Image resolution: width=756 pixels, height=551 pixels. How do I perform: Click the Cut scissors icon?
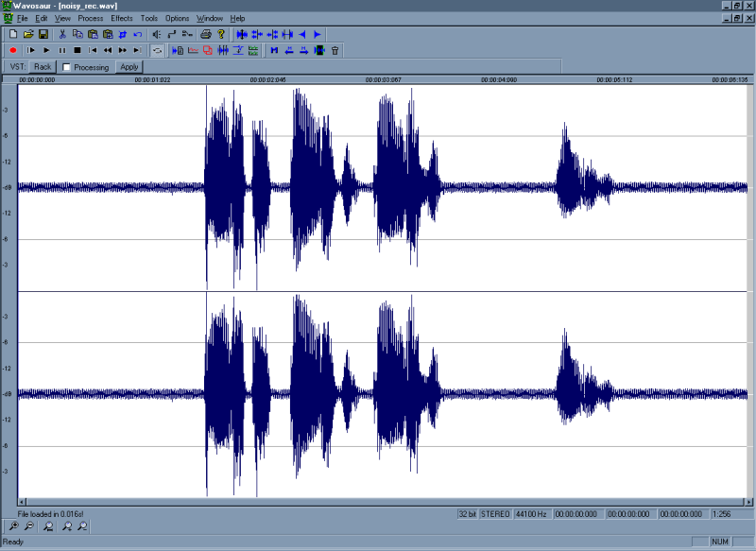[x=62, y=34]
